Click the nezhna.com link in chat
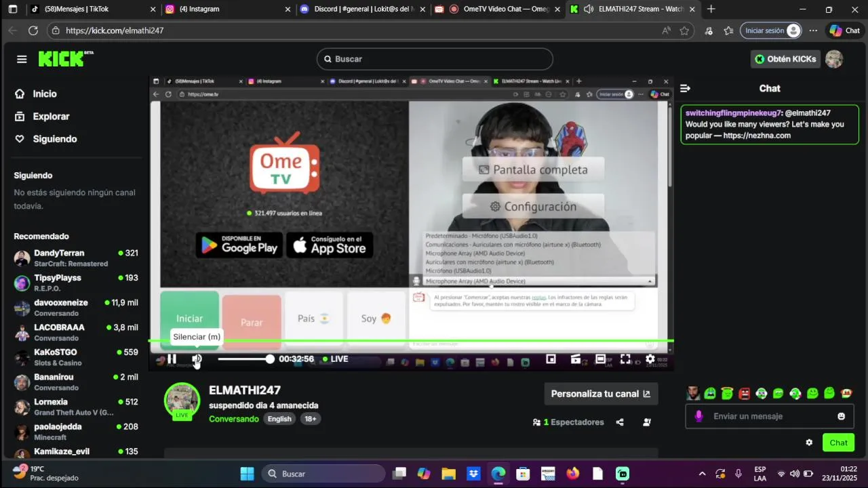The width and height of the screenshot is (868, 488). (757, 136)
